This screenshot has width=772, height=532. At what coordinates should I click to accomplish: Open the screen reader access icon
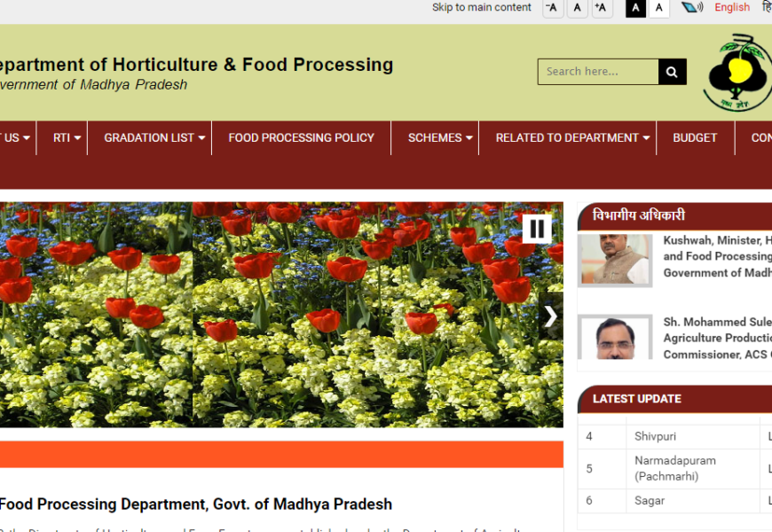(692, 8)
